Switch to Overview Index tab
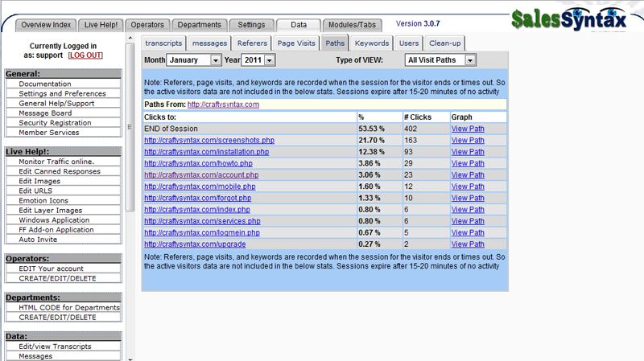The width and height of the screenshot is (644, 361). tap(46, 25)
